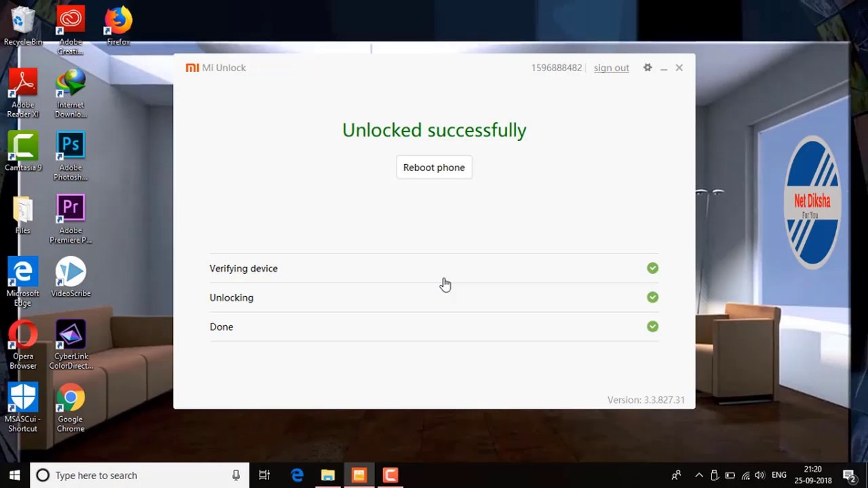Show hidden system tray icons
The width and height of the screenshot is (868, 488).
tap(699, 475)
